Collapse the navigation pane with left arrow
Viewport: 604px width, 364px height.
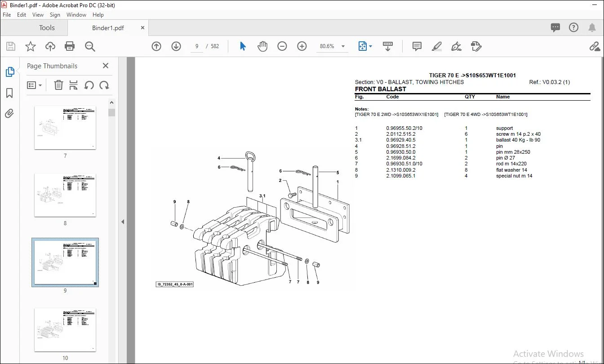(122, 222)
